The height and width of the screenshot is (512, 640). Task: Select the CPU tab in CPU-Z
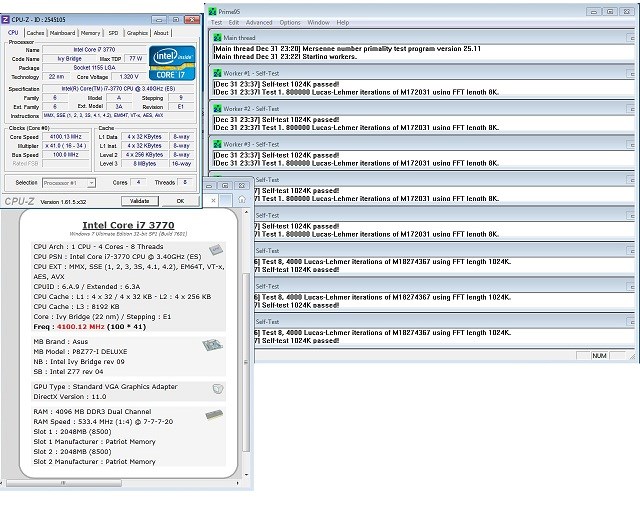pos(13,32)
